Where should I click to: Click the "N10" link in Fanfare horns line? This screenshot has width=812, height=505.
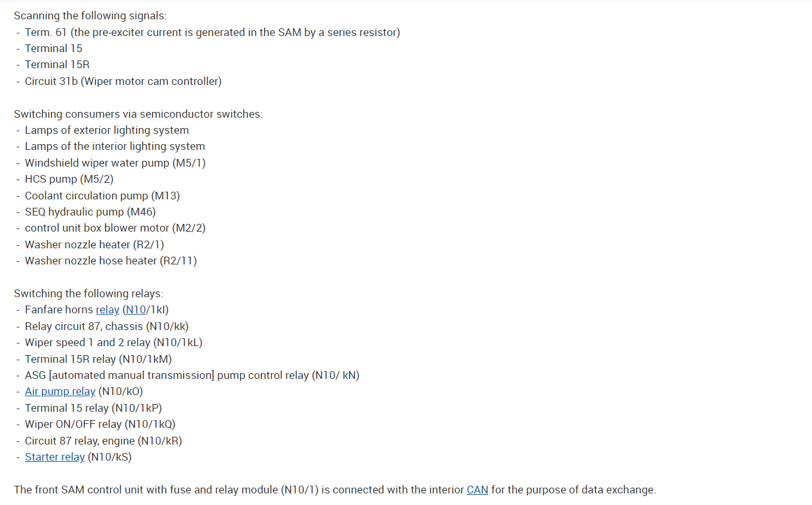[135, 310]
